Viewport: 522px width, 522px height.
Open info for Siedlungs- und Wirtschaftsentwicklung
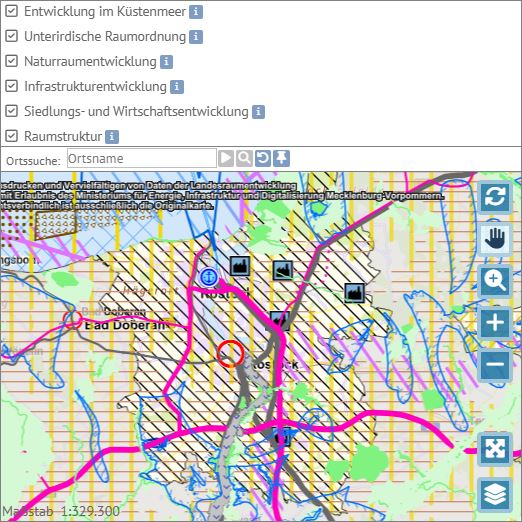258,112
